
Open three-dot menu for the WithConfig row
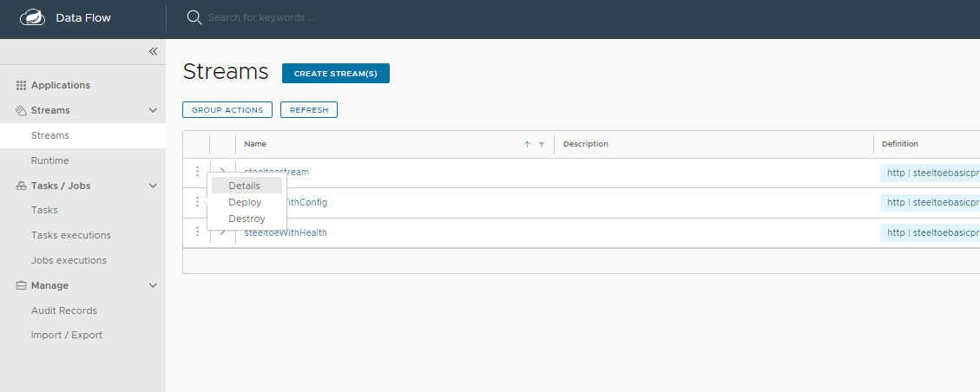click(x=197, y=202)
